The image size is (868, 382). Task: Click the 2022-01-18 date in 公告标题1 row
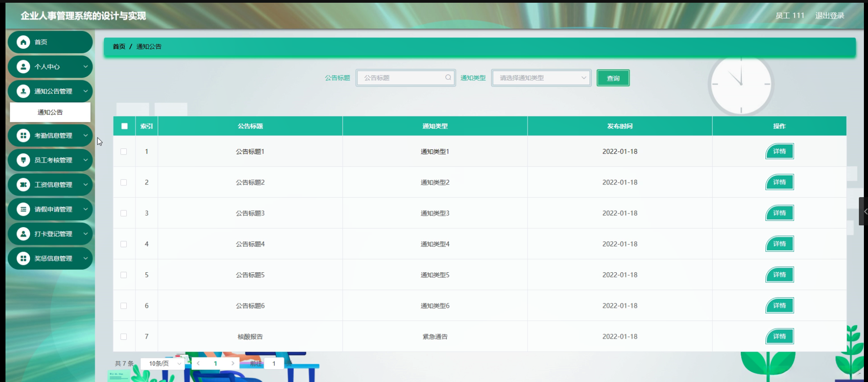click(x=620, y=152)
